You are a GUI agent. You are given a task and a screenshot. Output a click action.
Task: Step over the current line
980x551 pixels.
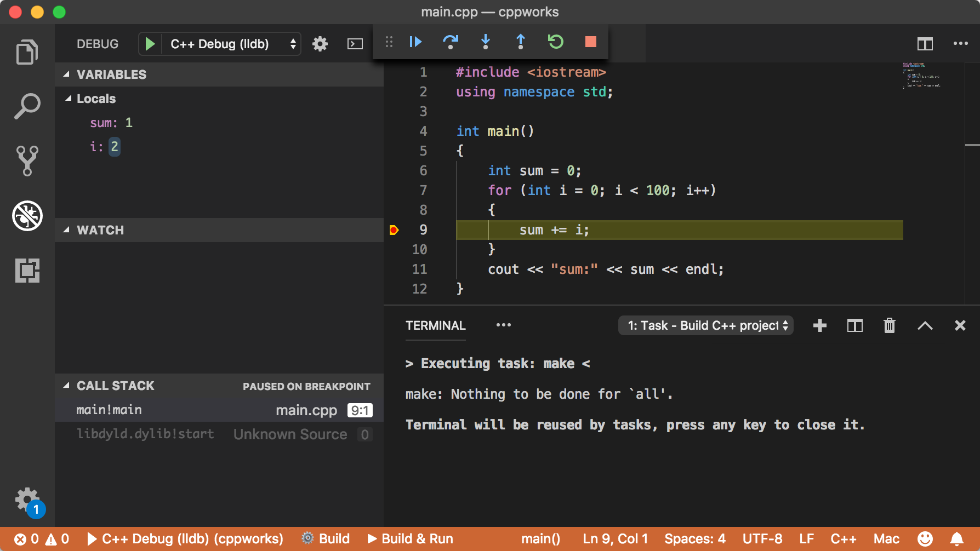click(451, 42)
